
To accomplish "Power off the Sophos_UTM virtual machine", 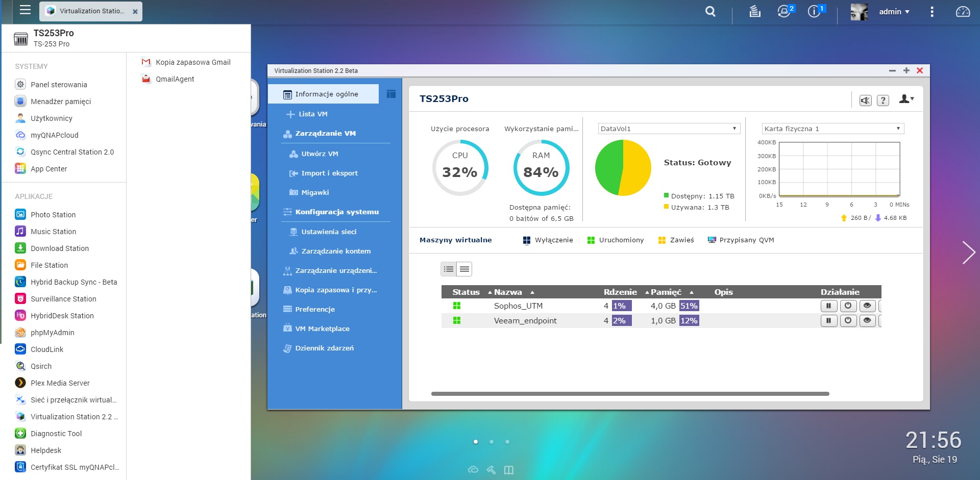I will pos(848,306).
